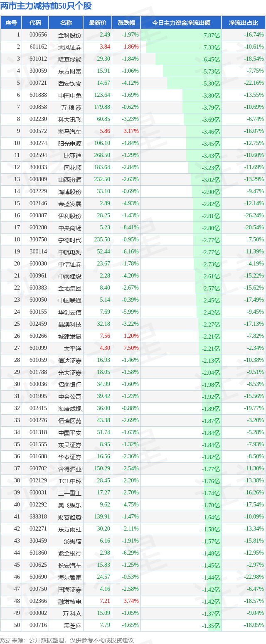The image size is (266, 644).
Task: Select the table title 两市主力减持前50只个股
Action: tap(46, 6)
